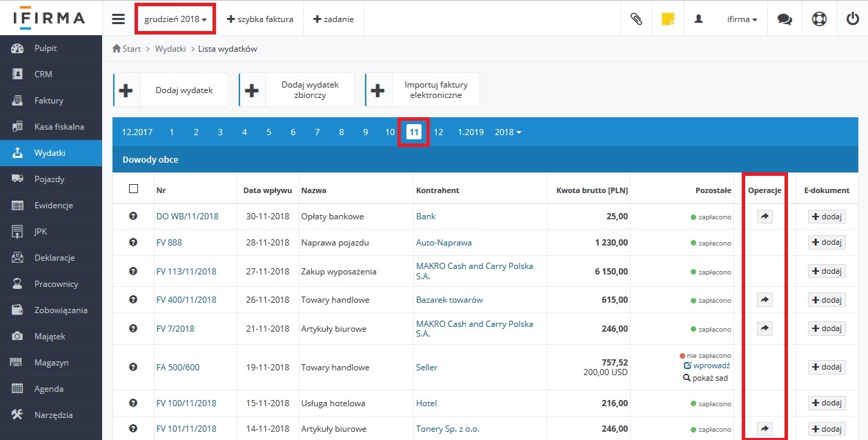Open the lifebuoy help icon
Screen dimensions: 868x440
point(819,19)
